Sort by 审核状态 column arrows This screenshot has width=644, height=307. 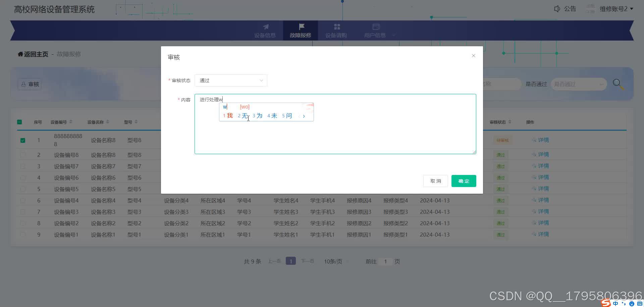click(510, 122)
